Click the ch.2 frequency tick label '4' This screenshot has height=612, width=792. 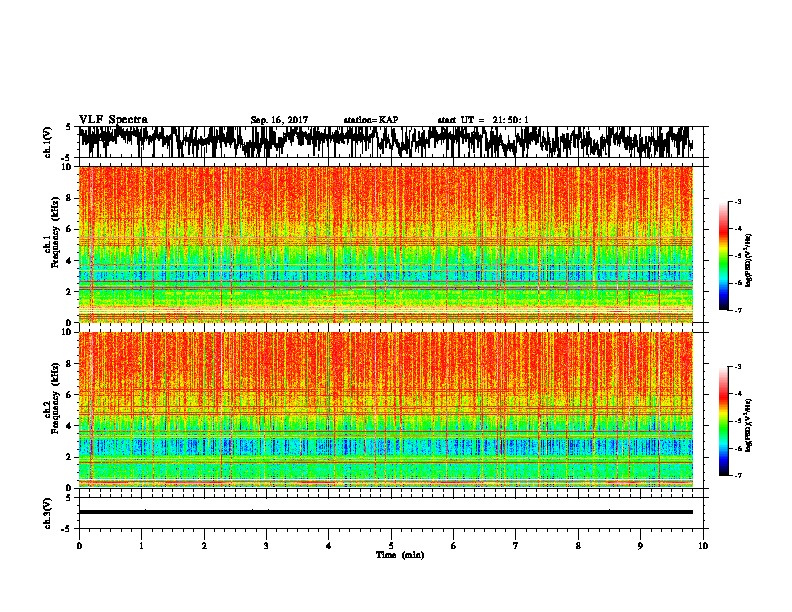71,426
